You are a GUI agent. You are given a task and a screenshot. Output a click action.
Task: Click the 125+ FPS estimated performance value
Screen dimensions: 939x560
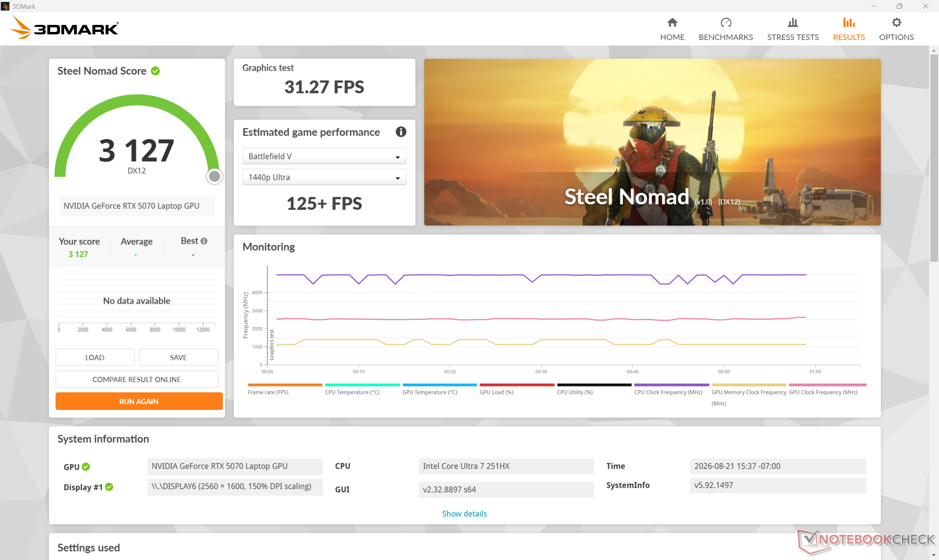[324, 203]
